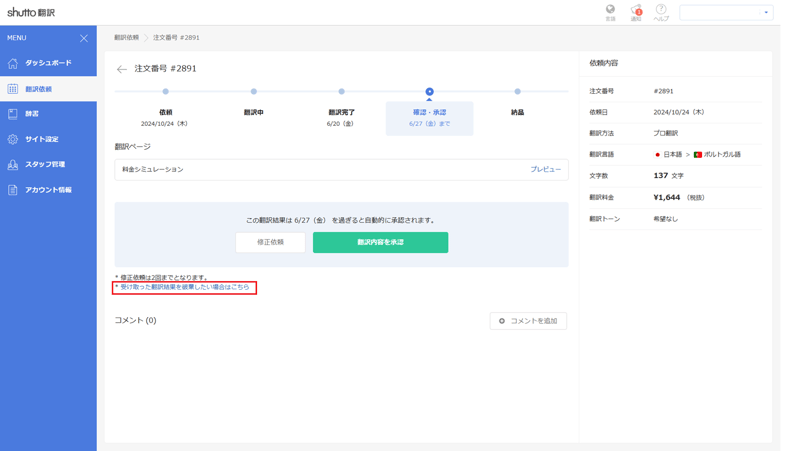The width and height of the screenshot is (786, 451).
Task: Click the 希望なし translation tone value
Action: (666, 219)
